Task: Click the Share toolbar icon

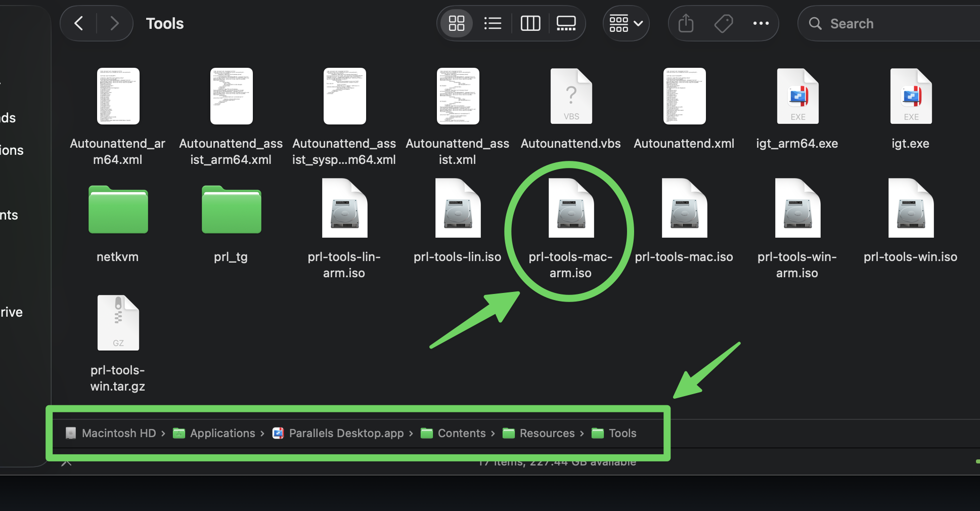Action: 686,23
